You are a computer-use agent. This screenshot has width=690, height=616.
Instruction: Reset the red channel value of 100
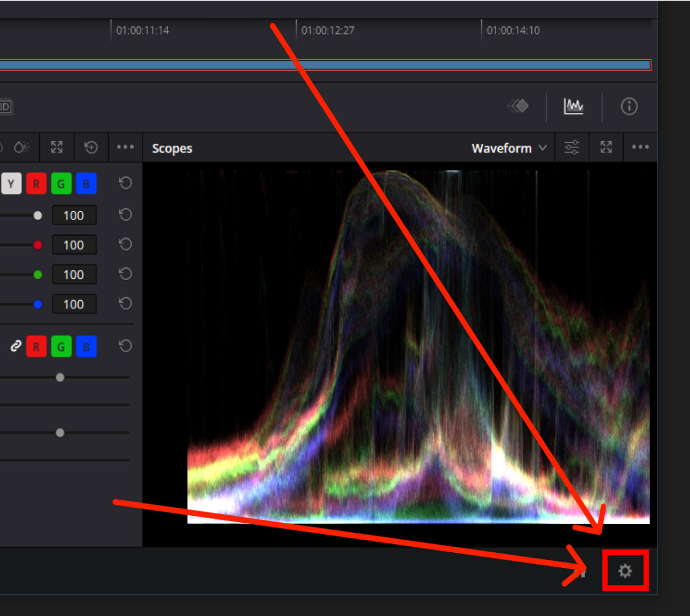(126, 245)
